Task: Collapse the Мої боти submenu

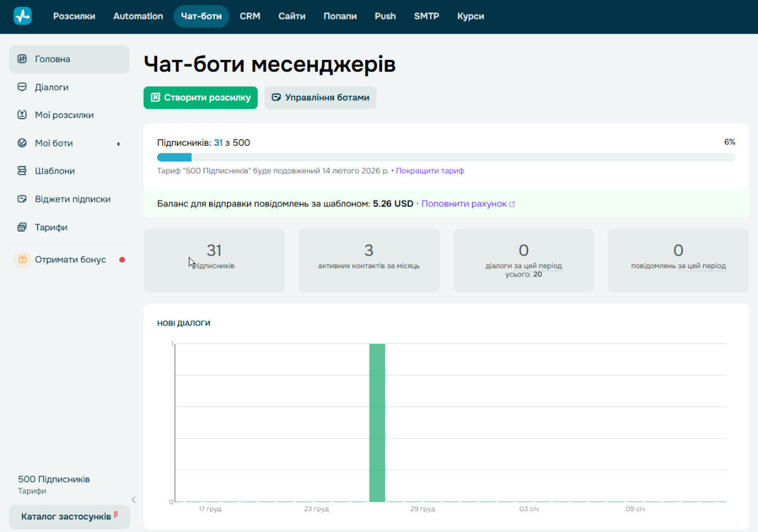Action: 118,143
